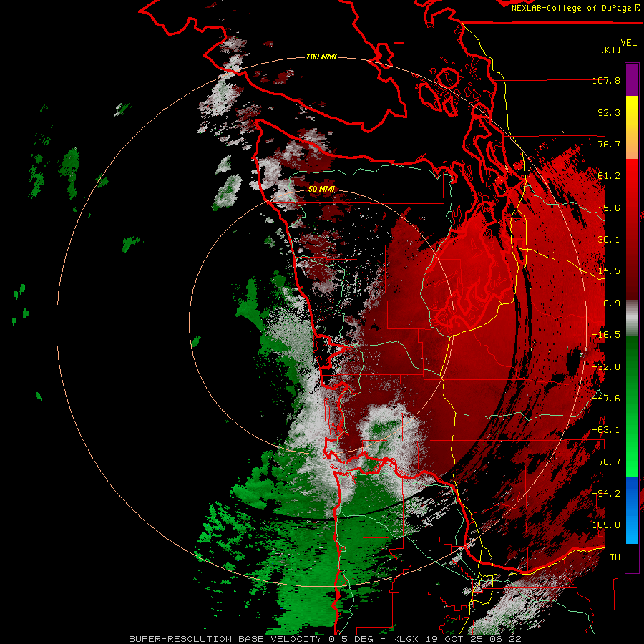Click the -109.8 velocity scale value
This screenshot has height=644, width=644.
[604, 525]
